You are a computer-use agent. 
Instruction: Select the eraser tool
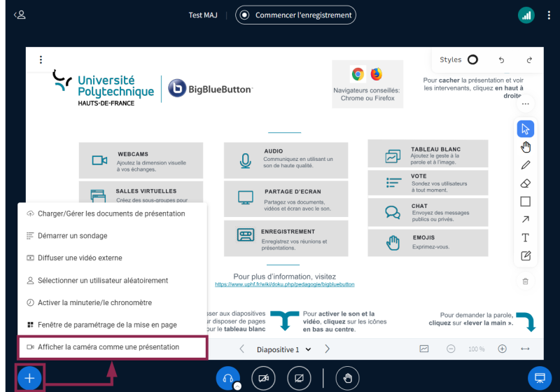[525, 183]
